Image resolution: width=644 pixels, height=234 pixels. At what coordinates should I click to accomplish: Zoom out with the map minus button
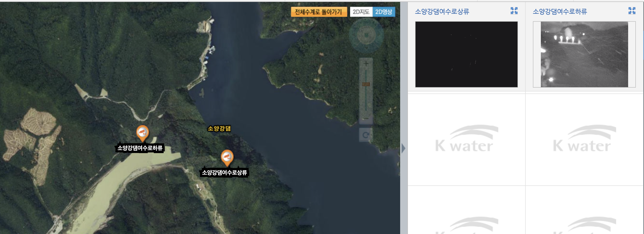(366, 118)
